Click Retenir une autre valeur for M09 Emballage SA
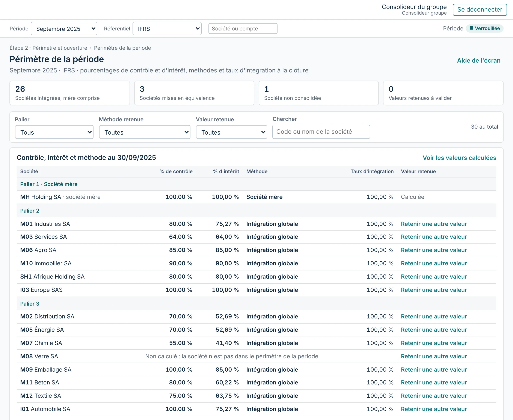The height and width of the screenshot is (420, 513). click(434, 370)
